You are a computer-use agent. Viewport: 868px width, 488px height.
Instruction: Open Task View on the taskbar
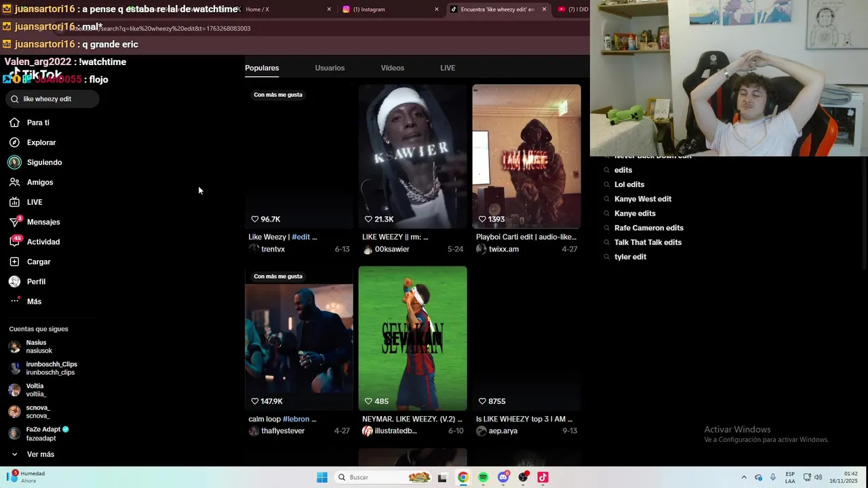[x=442, y=477]
